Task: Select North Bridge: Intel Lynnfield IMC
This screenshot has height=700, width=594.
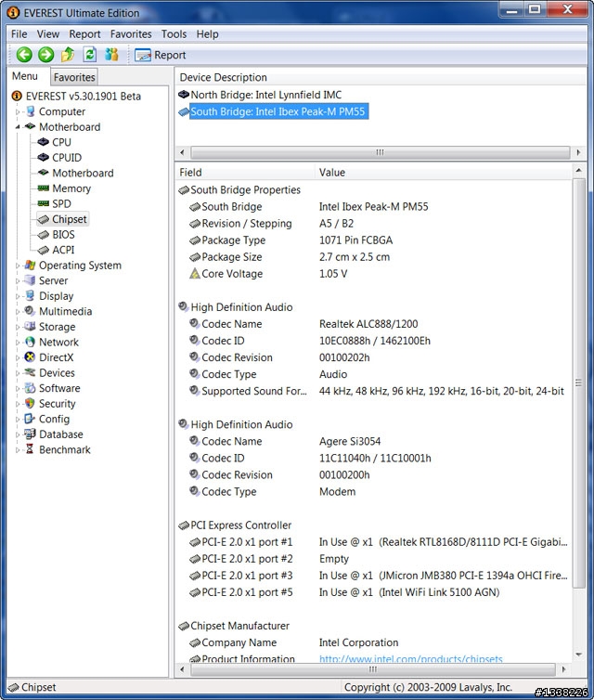Action: (265, 95)
